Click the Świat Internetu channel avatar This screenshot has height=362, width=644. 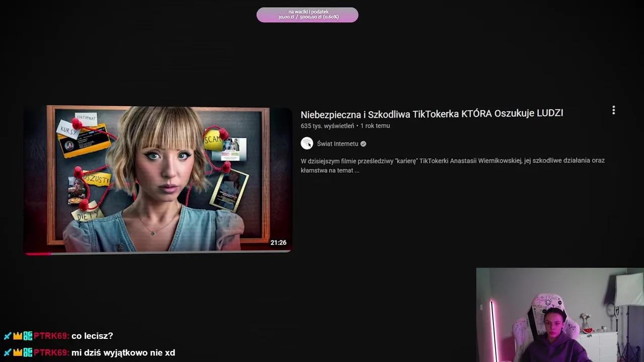[307, 143]
